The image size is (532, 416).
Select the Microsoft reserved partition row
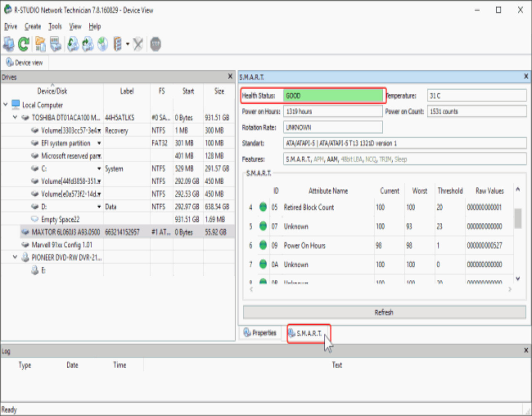point(118,156)
